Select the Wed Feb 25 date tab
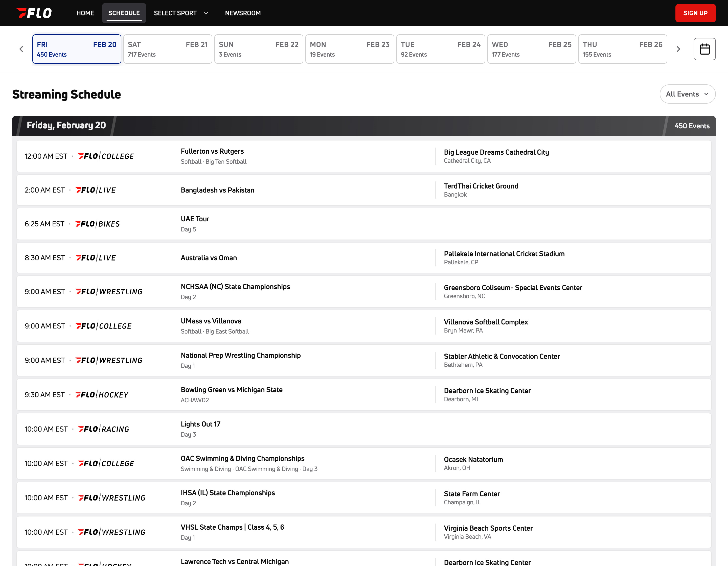The image size is (728, 566). [532, 49]
